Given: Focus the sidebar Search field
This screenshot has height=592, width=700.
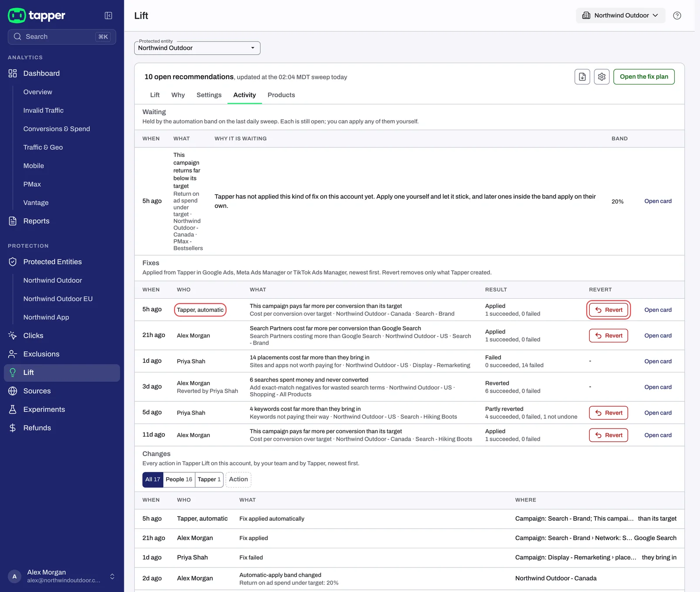Looking at the screenshot, I should coord(62,37).
